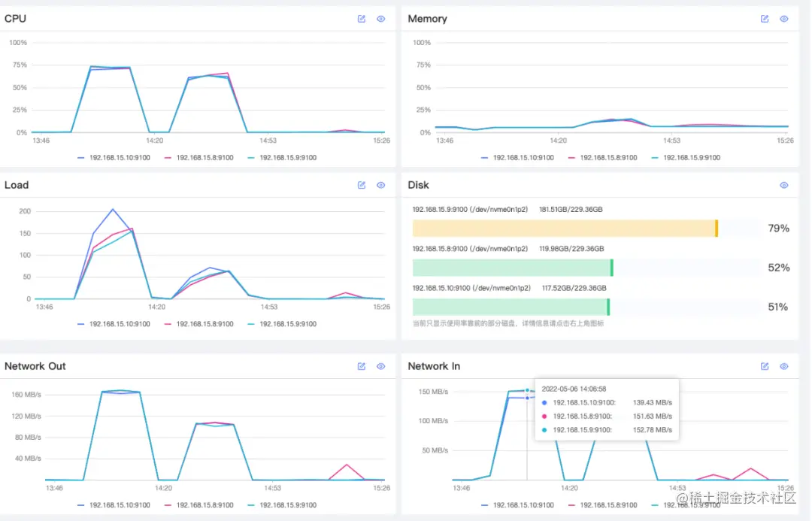Click the edit pencil icon on the CPU panel
Screen dimensions: 812x521
362,19
